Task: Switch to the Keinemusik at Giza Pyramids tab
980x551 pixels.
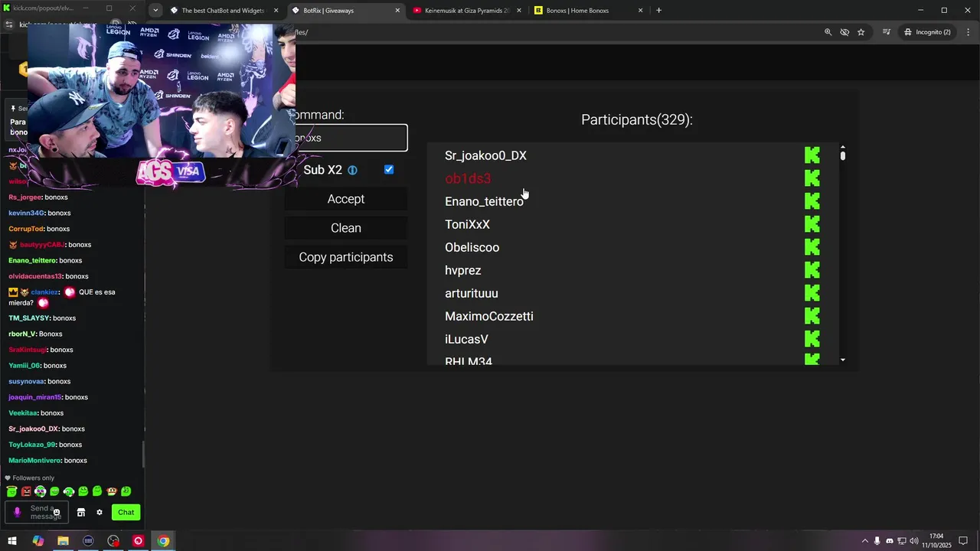Action: click(467, 11)
